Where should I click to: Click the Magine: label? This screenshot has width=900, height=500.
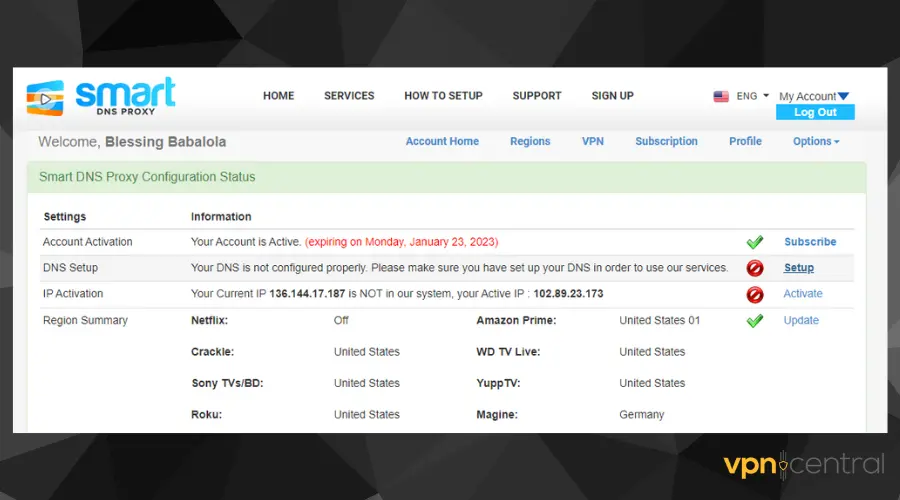tap(496, 414)
